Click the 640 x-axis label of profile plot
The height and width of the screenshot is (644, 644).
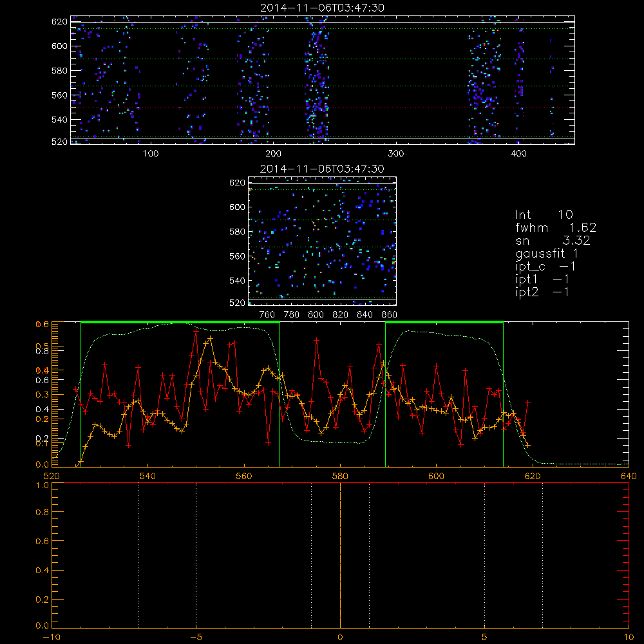[629, 476]
